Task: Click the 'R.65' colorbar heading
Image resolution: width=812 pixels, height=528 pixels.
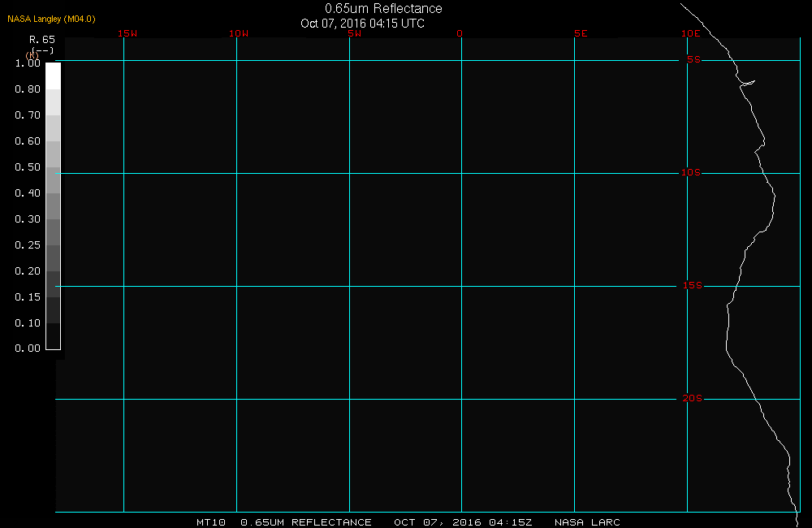Action: (x=42, y=40)
